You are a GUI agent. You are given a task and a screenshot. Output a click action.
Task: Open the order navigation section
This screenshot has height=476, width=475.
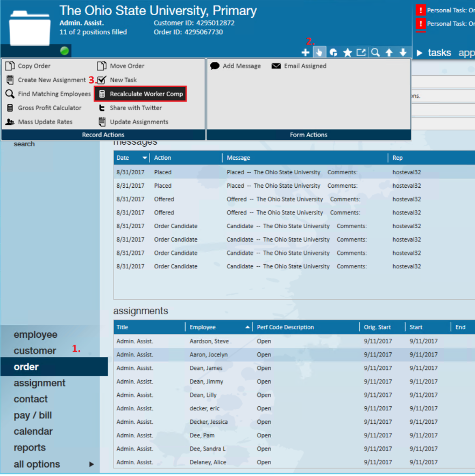(x=54, y=367)
